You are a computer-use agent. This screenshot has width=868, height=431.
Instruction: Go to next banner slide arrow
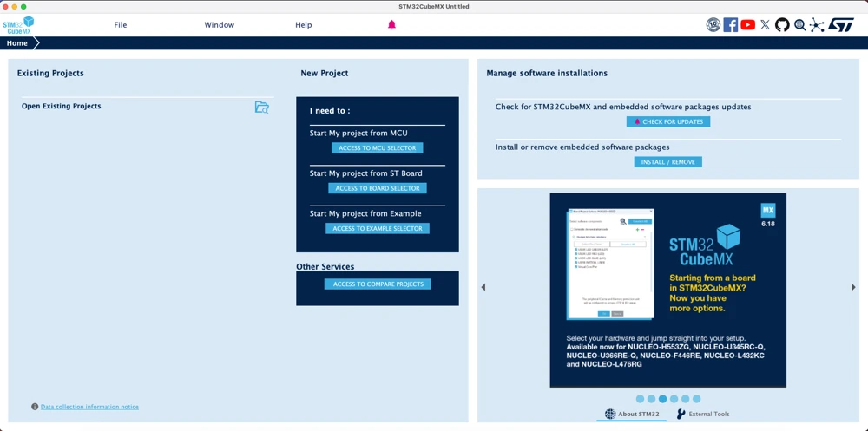[853, 287]
